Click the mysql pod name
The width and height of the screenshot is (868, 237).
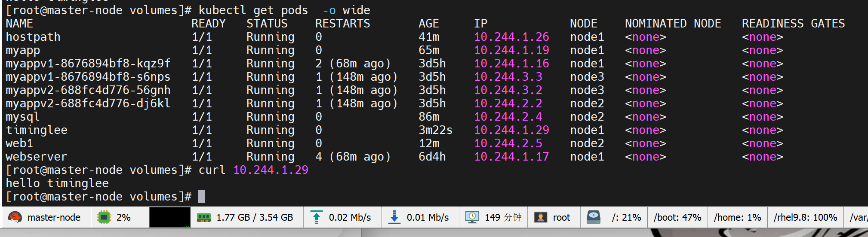tap(23, 117)
